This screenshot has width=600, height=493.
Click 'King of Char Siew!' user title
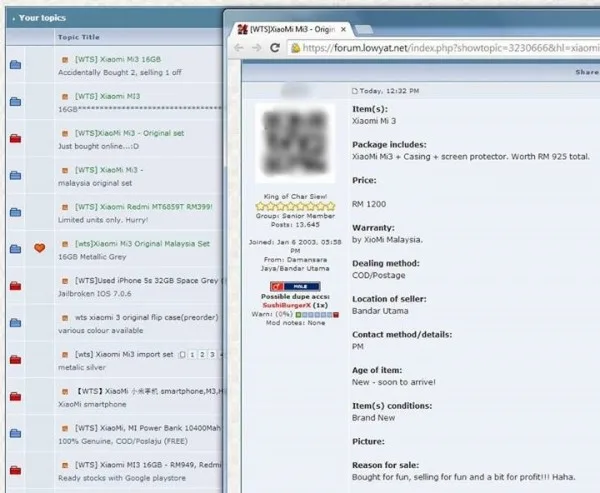click(x=295, y=196)
